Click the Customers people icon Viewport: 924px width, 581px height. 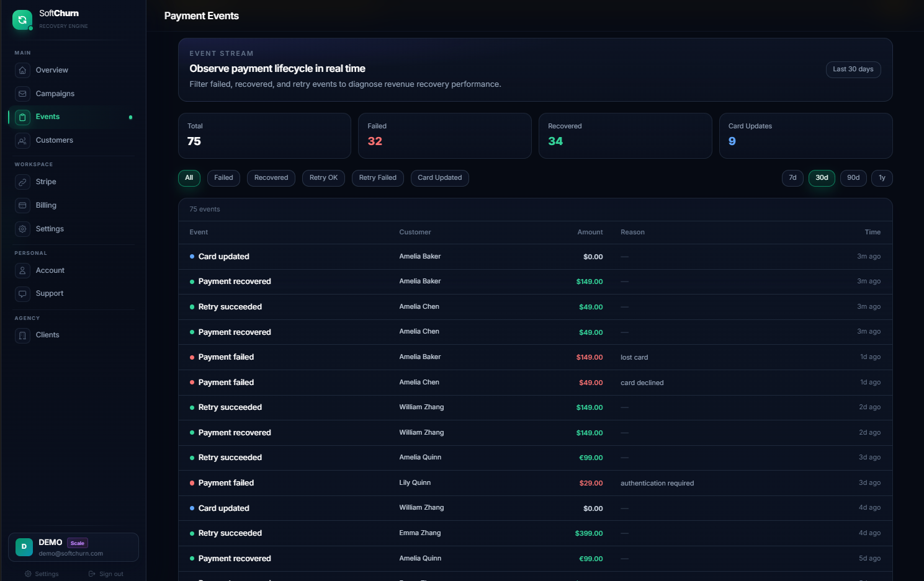click(22, 141)
